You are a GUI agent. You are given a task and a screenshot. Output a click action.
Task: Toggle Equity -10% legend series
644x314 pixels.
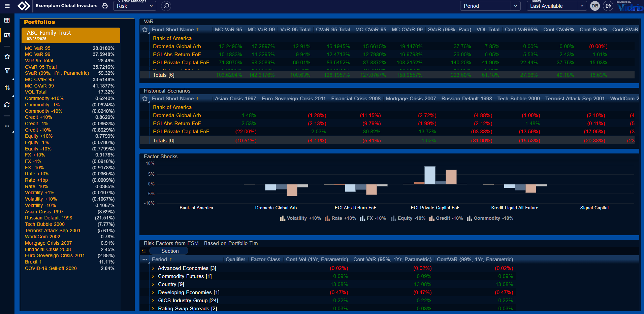408,218
